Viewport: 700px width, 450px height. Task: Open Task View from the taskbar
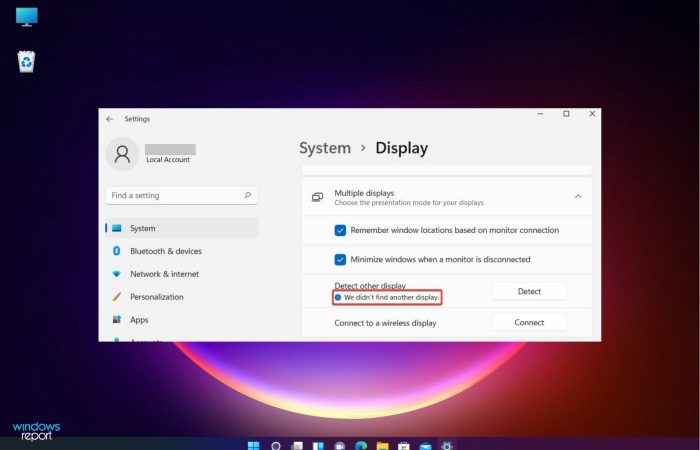[x=297, y=446]
